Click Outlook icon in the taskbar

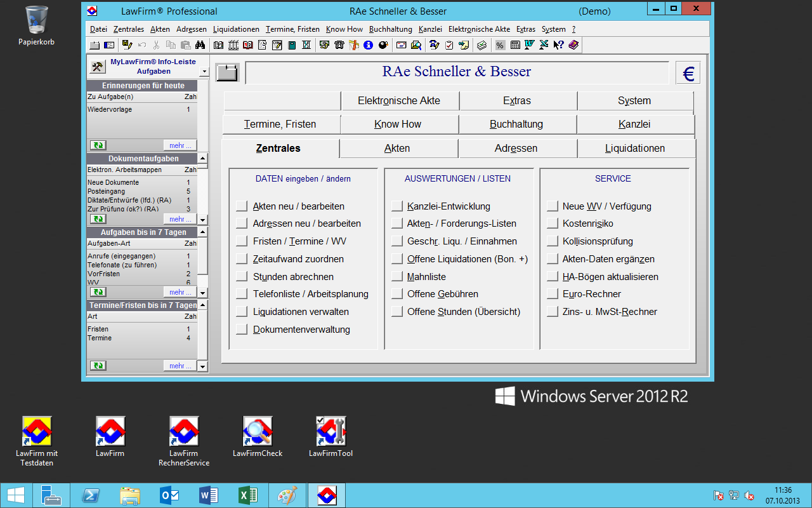[x=169, y=495]
